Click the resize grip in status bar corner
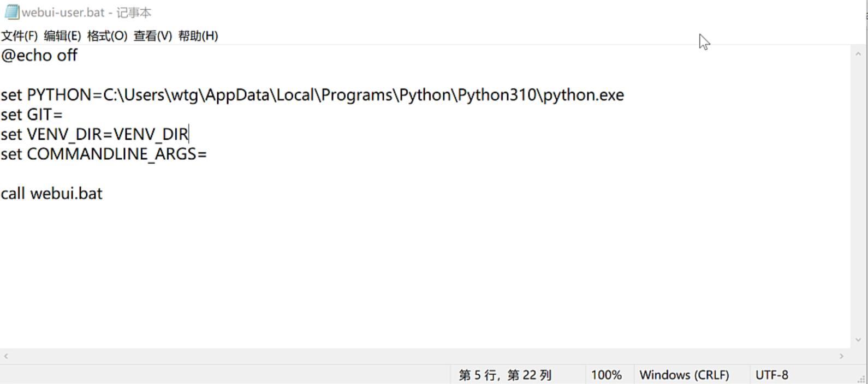868x384 pixels. coord(861,378)
